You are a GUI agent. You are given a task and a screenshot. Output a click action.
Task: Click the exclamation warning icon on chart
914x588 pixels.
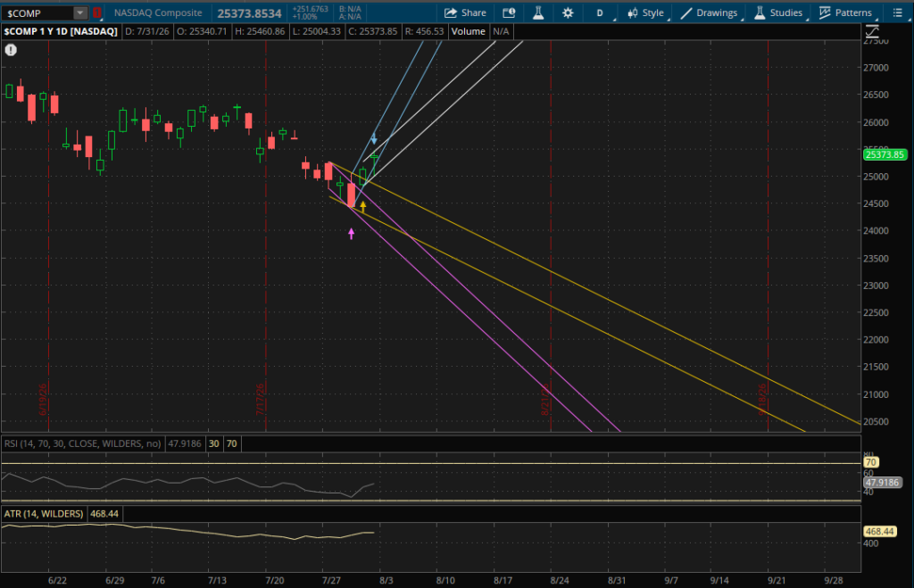[x=11, y=50]
